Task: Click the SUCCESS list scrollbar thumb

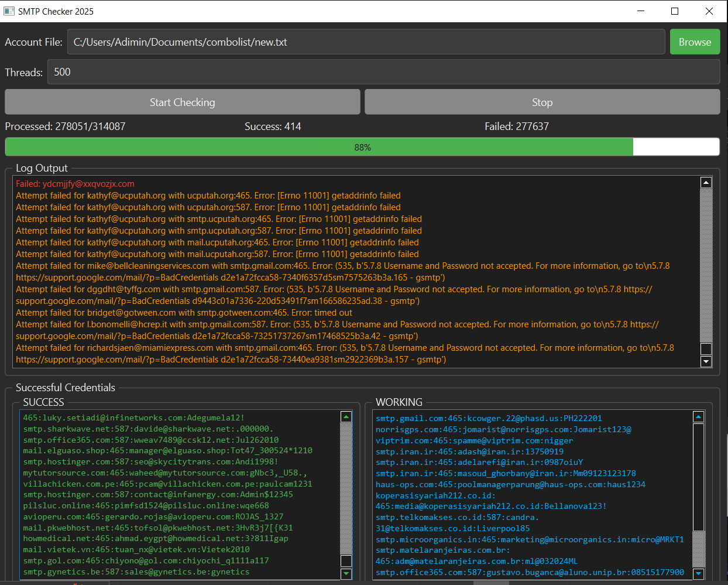Action: click(x=346, y=561)
